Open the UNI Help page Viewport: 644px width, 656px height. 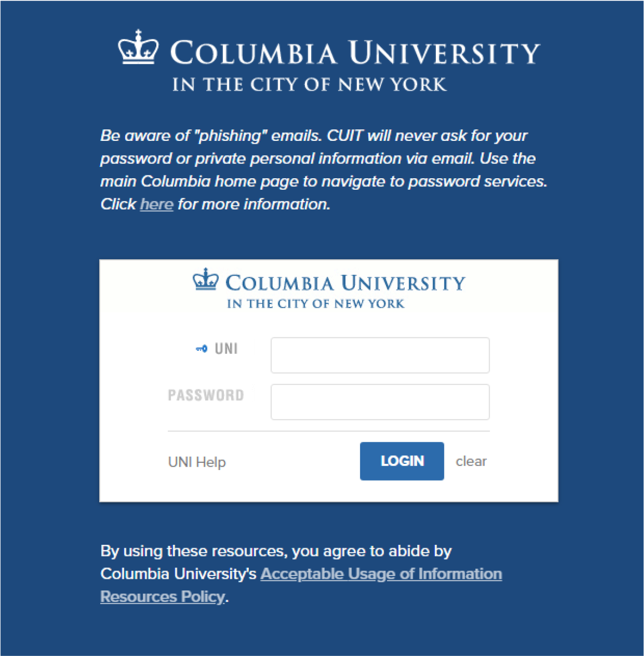click(x=197, y=461)
